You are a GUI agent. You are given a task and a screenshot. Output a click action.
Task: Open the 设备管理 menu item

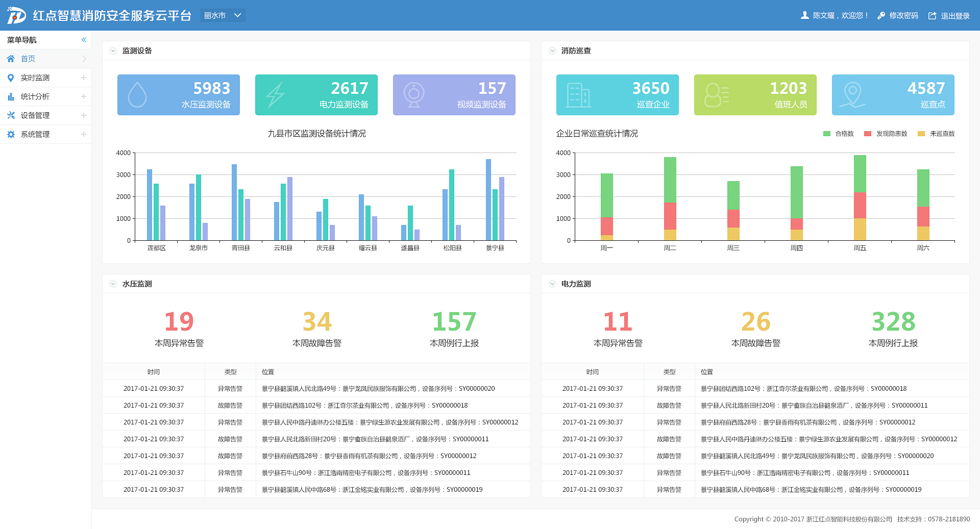pos(46,115)
